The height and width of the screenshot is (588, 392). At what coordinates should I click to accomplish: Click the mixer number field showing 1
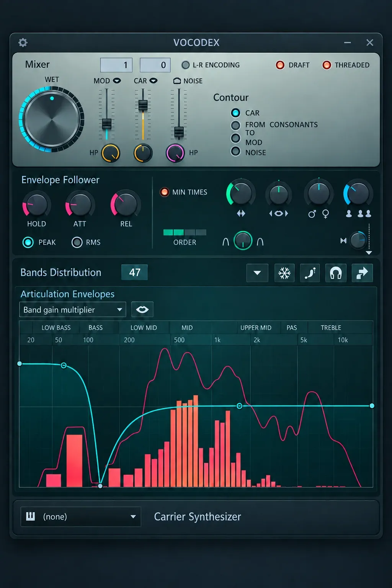point(116,65)
